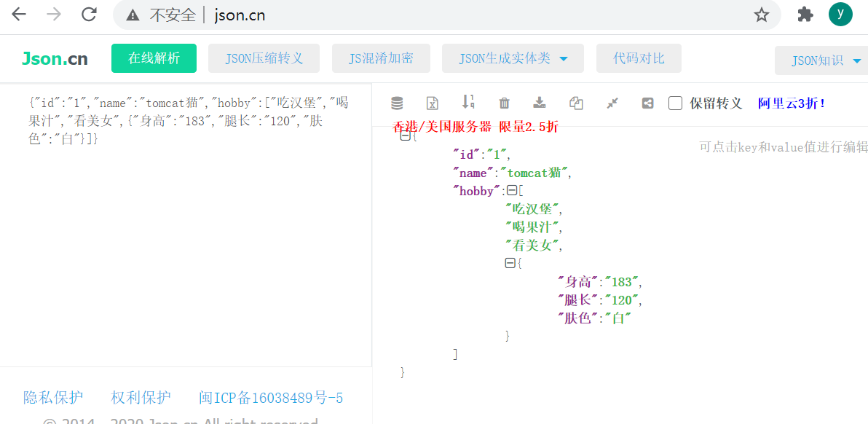Image resolution: width=868 pixels, height=424 pixels.
Task: Open the JSON生成实体类 dropdown
Action: [513, 58]
